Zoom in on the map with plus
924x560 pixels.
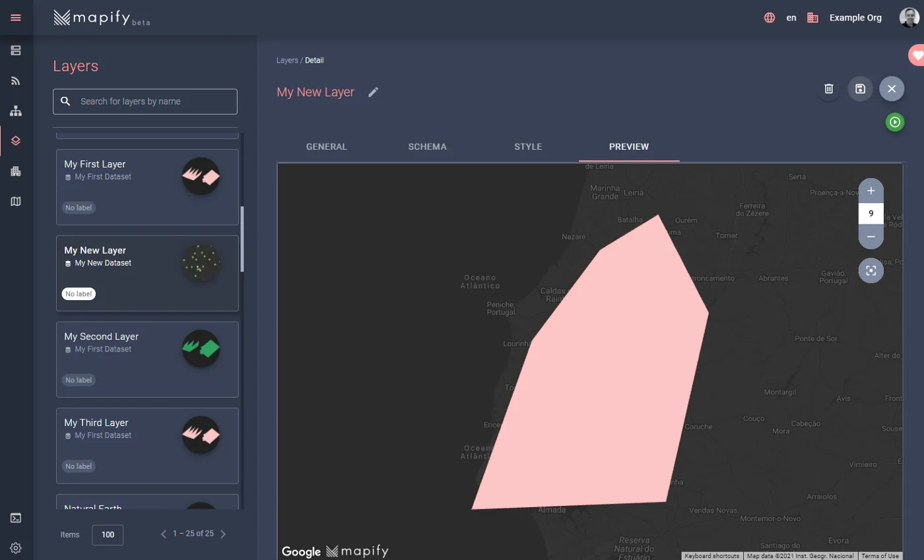pos(871,191)
